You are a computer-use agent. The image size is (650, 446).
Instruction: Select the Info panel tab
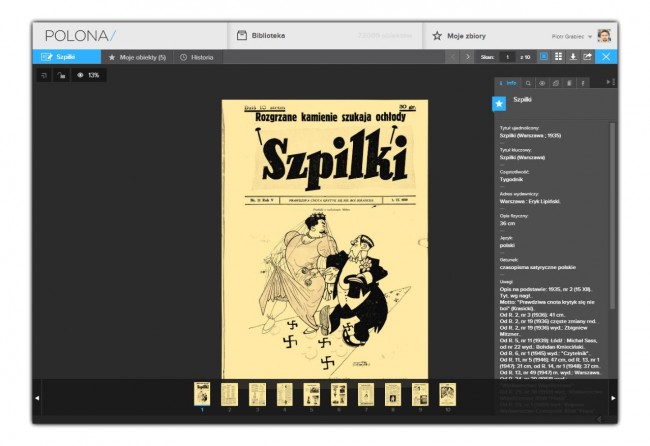click(x=507, y=83)
